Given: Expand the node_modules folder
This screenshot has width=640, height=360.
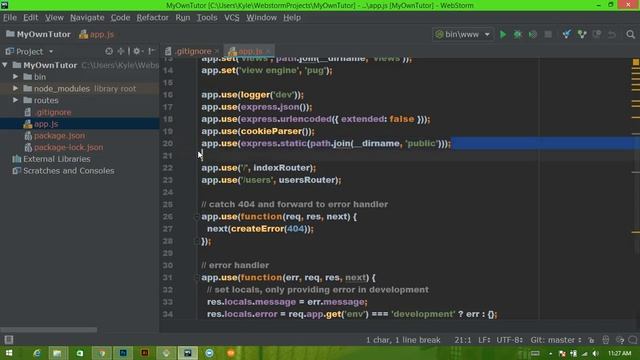Looking at the screenshot, I should coord(16,89).
